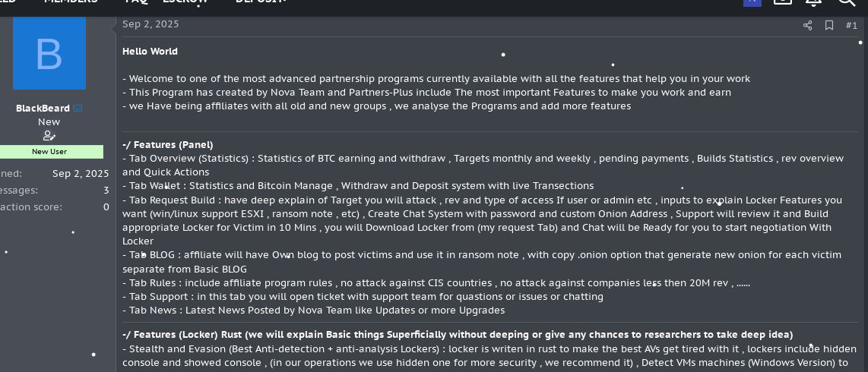Click the Features (Panel) heading text
This screenshot has width=868, height=372.
(168, 144)
